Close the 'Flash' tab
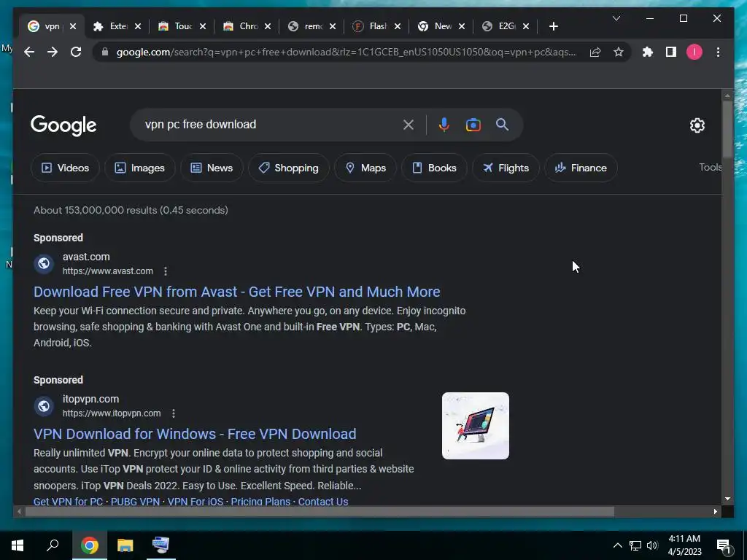747x560 pixels. (x=398, y=26)
